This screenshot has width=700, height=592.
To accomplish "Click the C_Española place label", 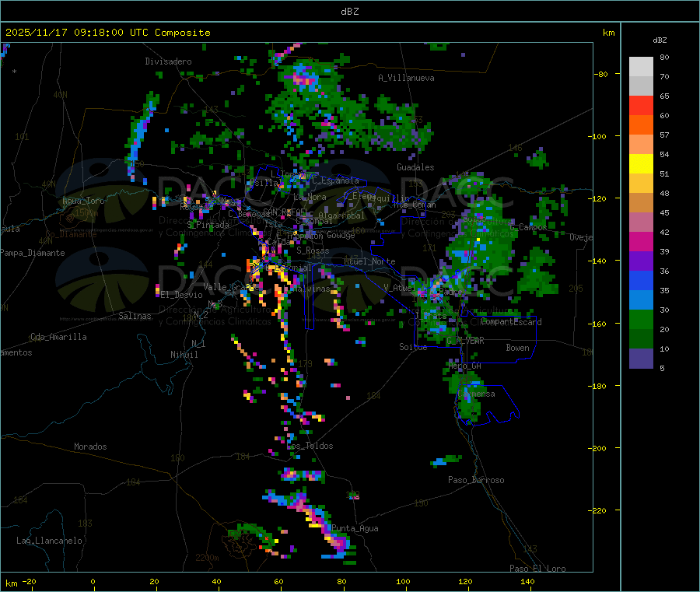I will [335, 180].
